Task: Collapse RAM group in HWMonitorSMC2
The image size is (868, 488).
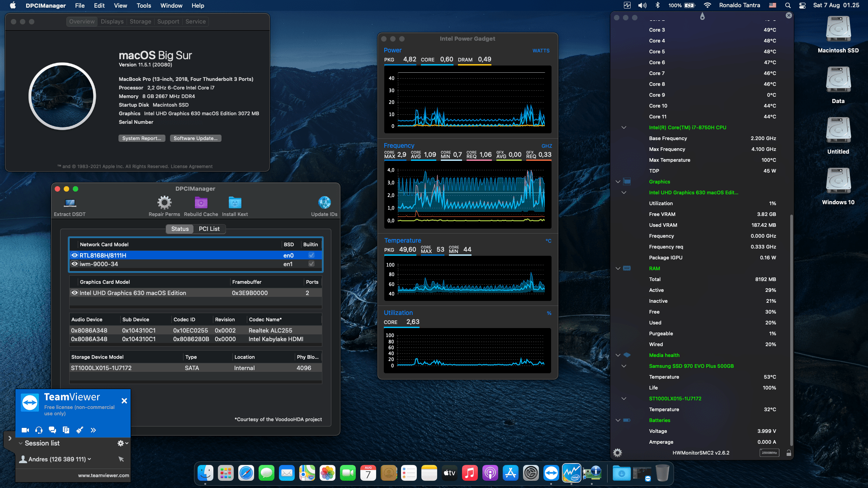Action: [x=618, y=268]
